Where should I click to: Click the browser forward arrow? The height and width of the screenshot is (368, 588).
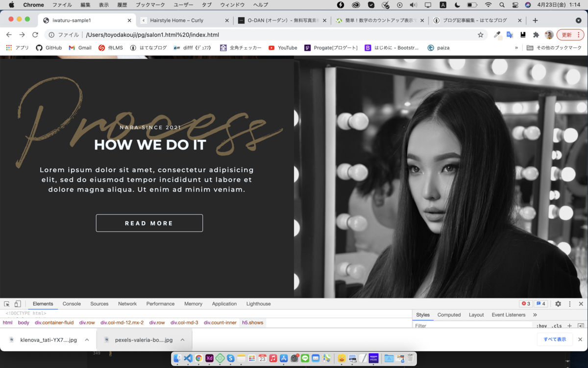pyautogui.click(x=22, y=35)
